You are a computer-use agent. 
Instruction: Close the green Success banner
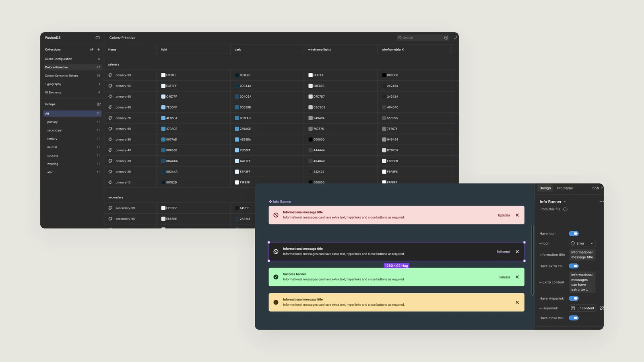pos(517,277)
